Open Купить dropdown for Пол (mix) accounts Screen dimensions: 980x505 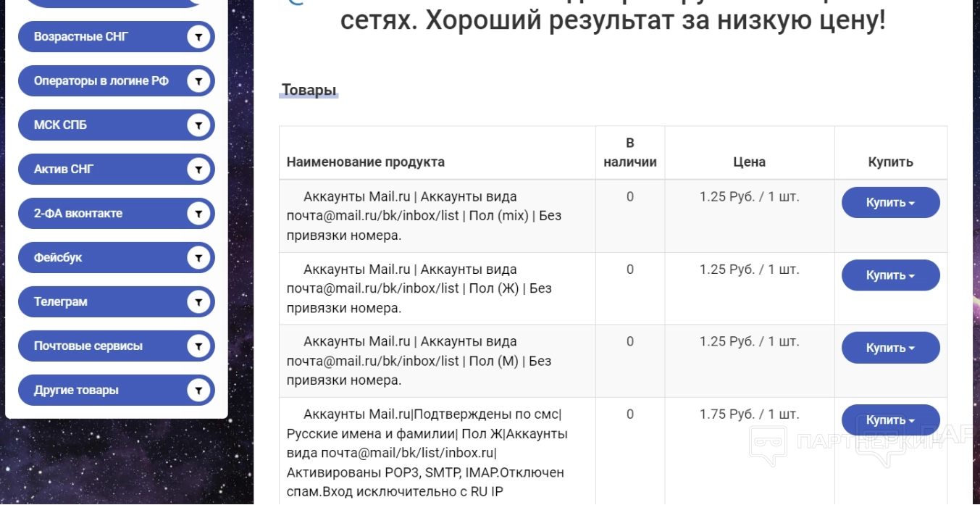point(890,203)
